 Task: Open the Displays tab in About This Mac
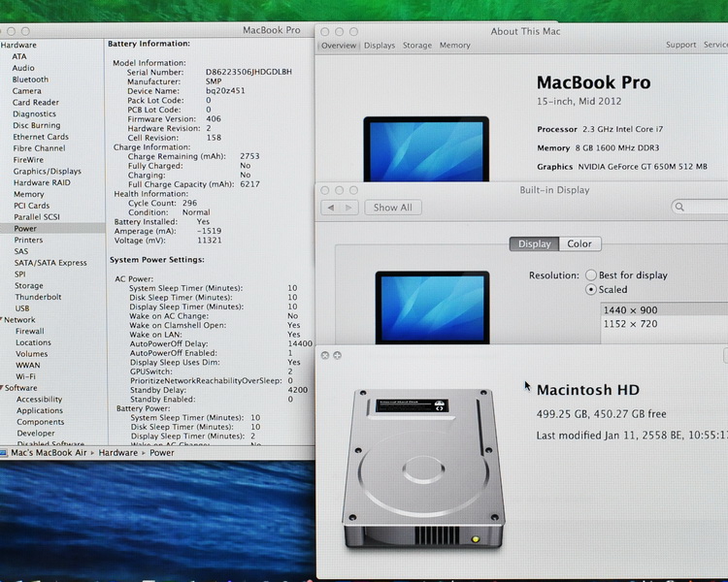click(x=380, y=46)
